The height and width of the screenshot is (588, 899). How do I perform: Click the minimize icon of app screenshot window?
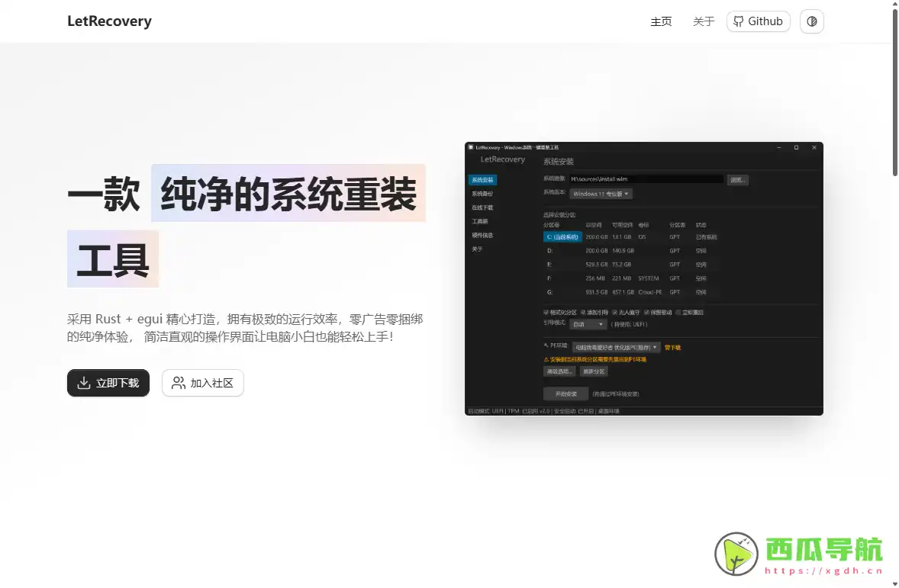[778, 147]
